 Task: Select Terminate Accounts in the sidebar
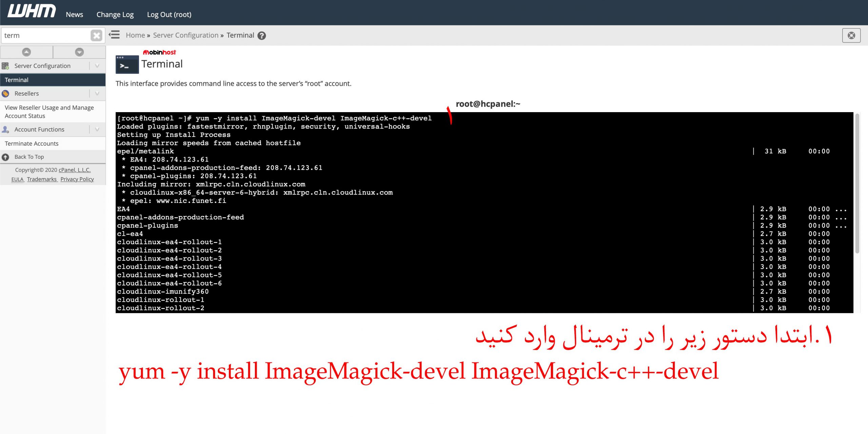pos(32,143)
